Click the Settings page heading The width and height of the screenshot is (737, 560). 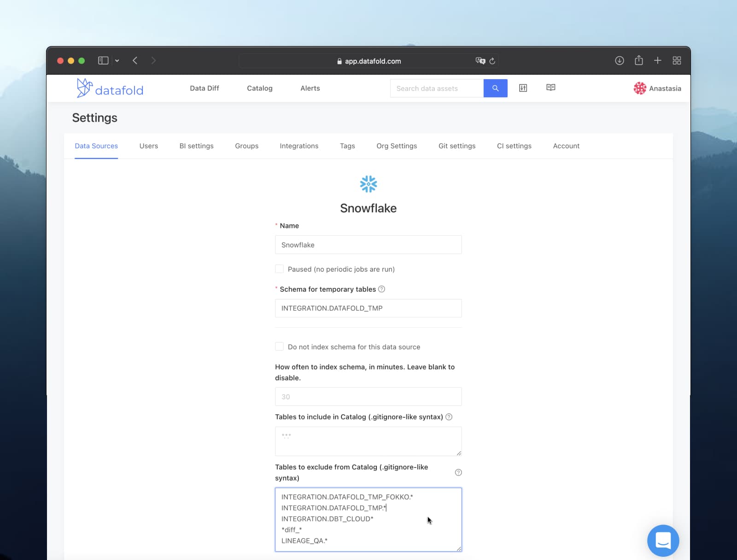click(x=95, y=118)
